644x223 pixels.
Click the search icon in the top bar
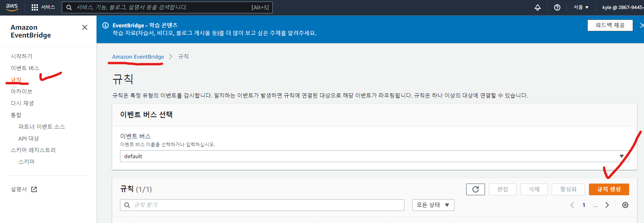coord(69,7)
